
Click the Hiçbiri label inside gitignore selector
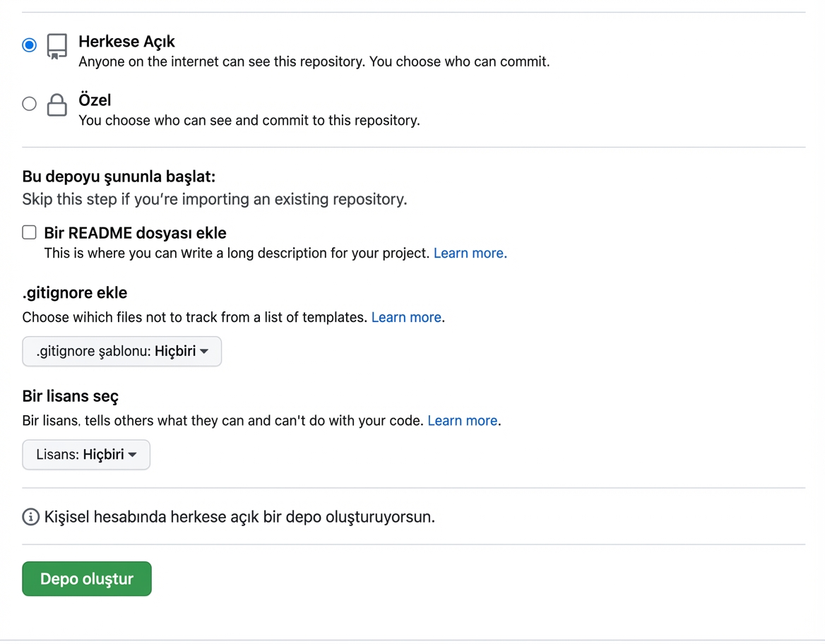point(175,351)
